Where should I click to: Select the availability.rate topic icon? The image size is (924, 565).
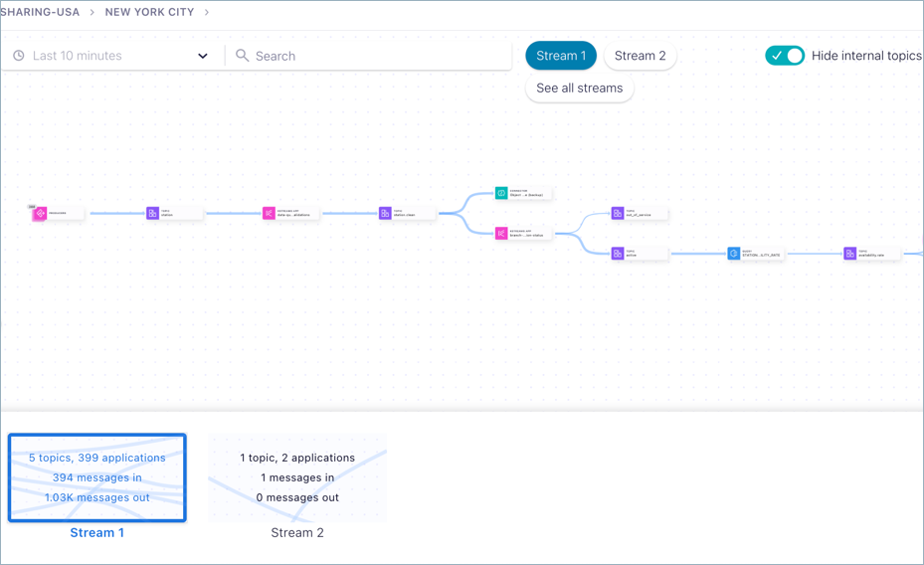point(850,254)
